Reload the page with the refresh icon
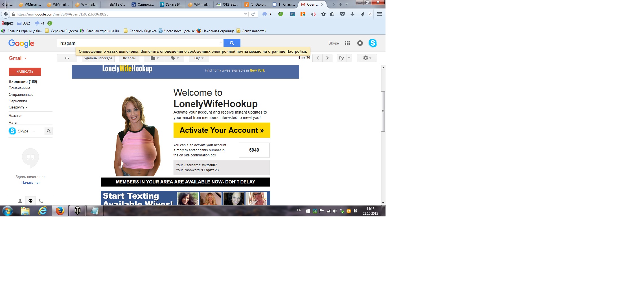644x297 pixels. (x=253, y=14)
